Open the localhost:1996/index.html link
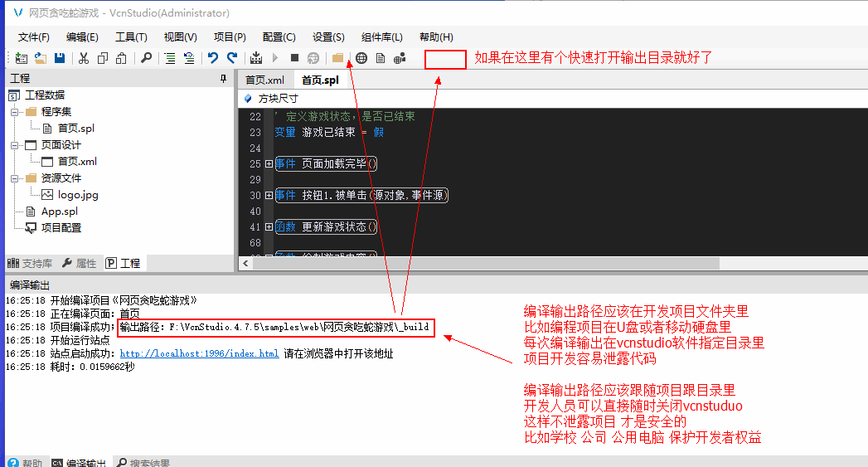This screenshot has width=868, height=467. (x=199, y=354)
